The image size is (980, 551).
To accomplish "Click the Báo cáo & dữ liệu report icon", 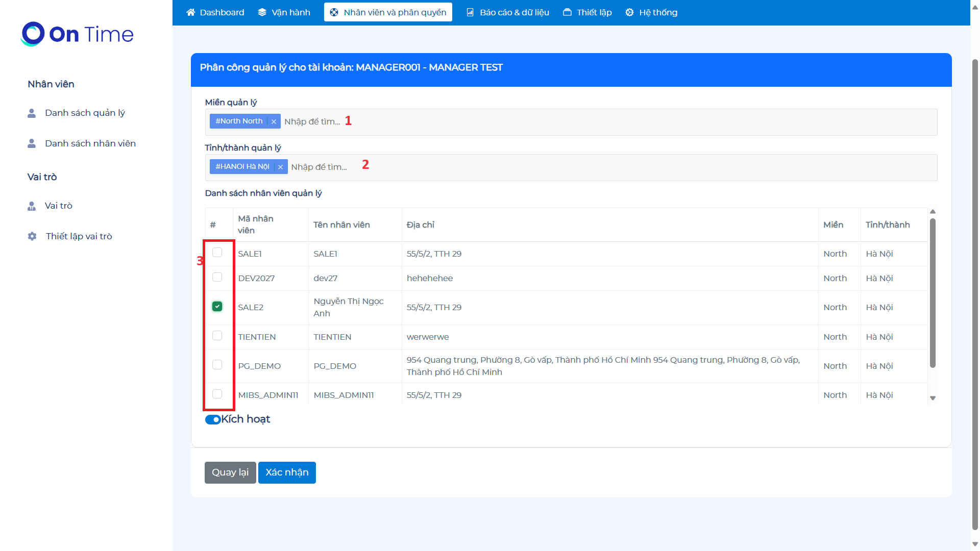I will tap(470, 12).
